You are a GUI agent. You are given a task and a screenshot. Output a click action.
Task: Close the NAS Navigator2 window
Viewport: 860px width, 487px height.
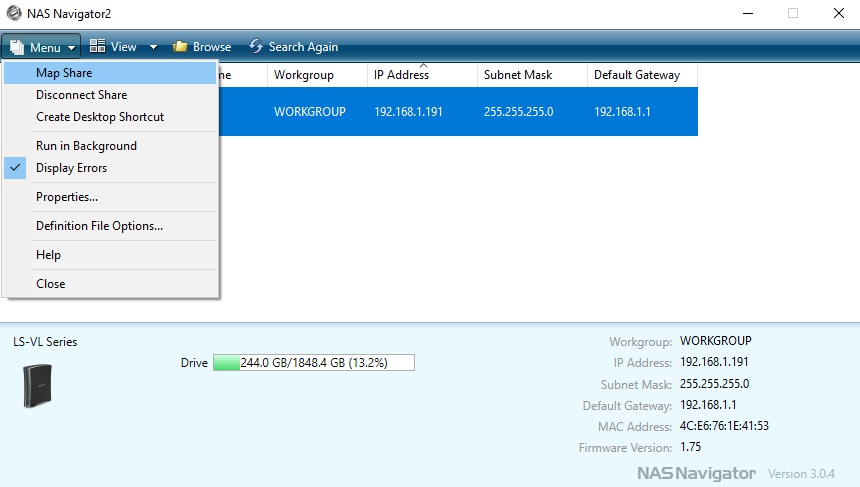pos(839,13)
